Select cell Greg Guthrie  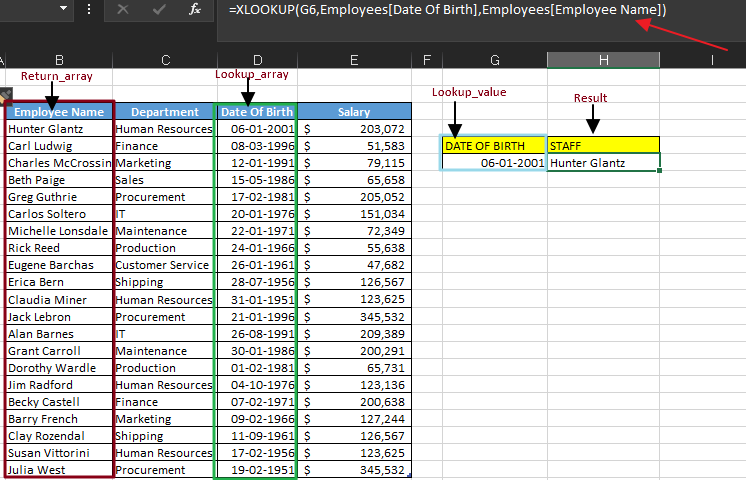(59, 197)
